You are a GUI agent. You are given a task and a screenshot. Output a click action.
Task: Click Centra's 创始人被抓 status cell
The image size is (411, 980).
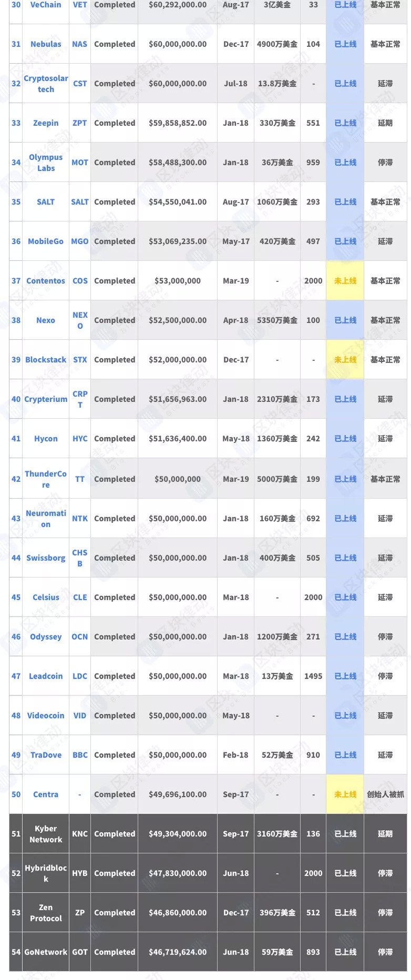pos(385,795)
